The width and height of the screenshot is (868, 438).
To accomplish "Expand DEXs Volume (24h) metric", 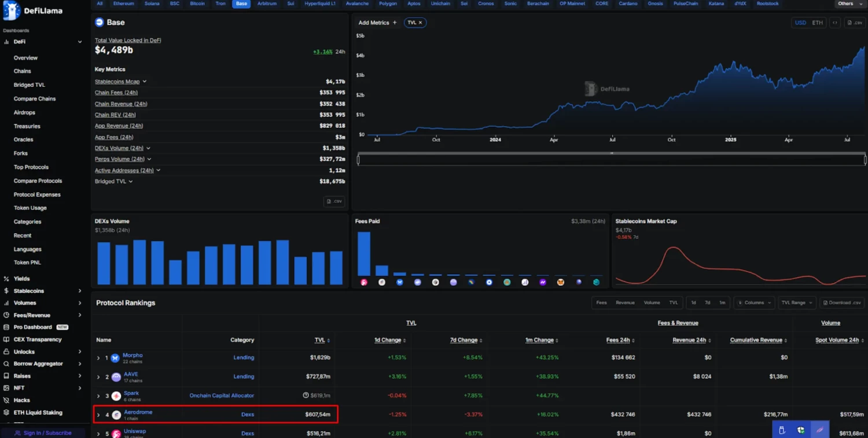I will tap(149, 148).
